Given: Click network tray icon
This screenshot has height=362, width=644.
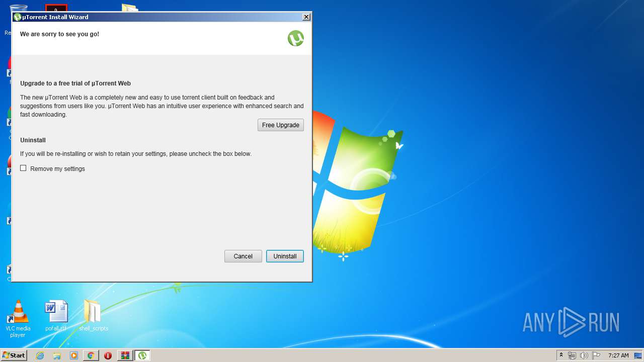Looking at the screenshot, I should [572, 355].
